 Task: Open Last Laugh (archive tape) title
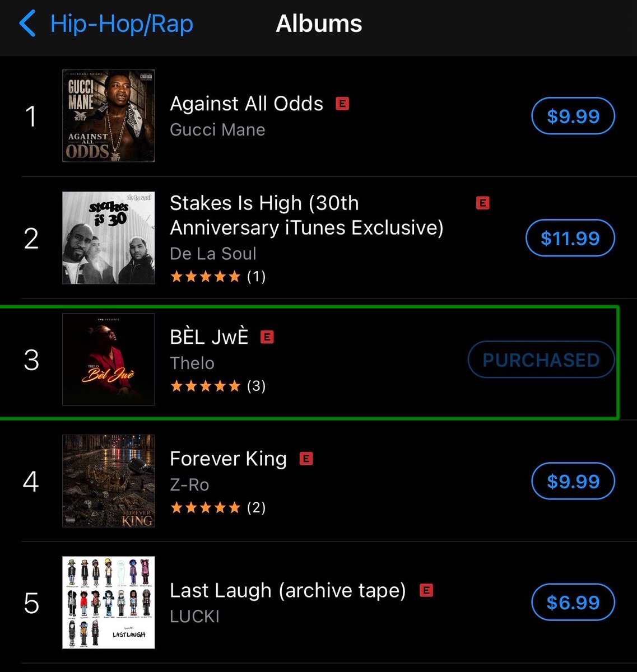point(288,591)
